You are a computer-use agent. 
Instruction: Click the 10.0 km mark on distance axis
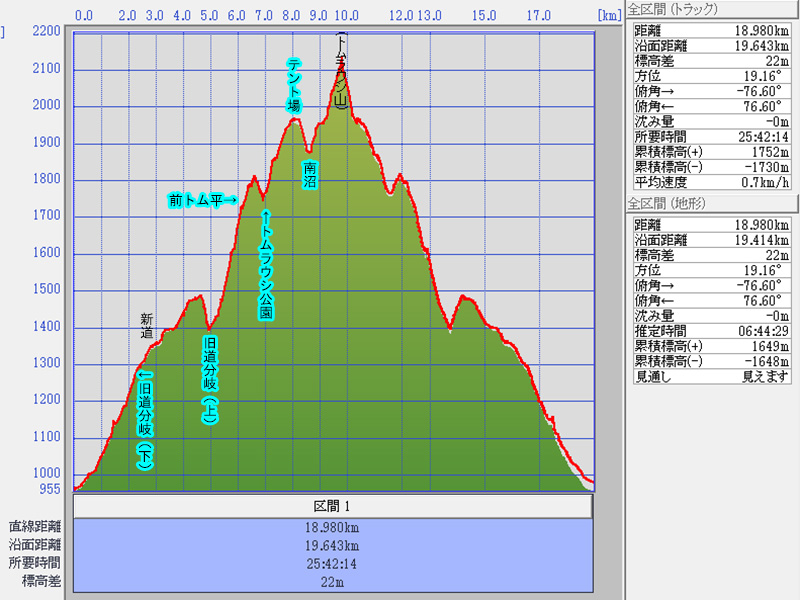click(x=346, y=16)
